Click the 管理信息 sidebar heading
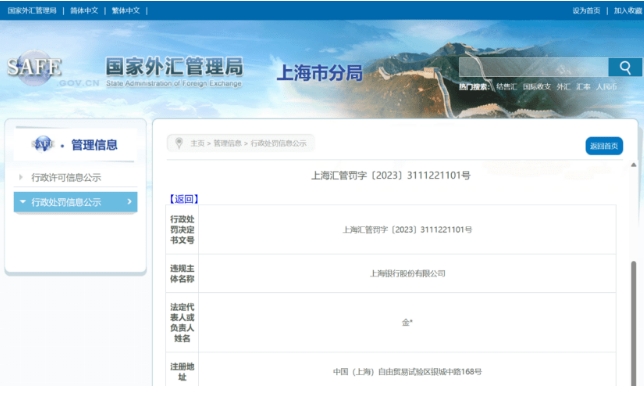The width and height of the screenshot is (644, 397). (94, 145)
